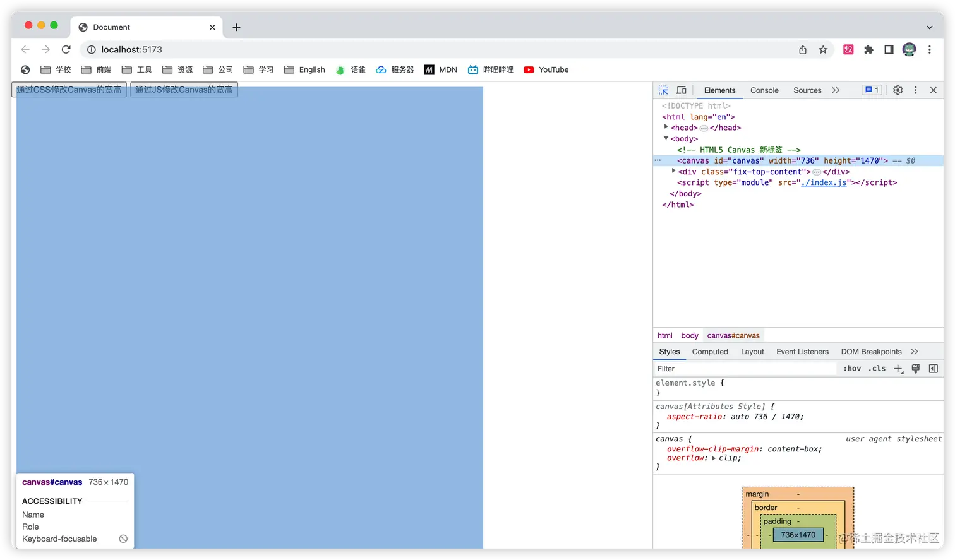The image size is (955, 560).
Task: Toggle the rendering emulations paintbrush icon
Action: (x=915, y=369)
